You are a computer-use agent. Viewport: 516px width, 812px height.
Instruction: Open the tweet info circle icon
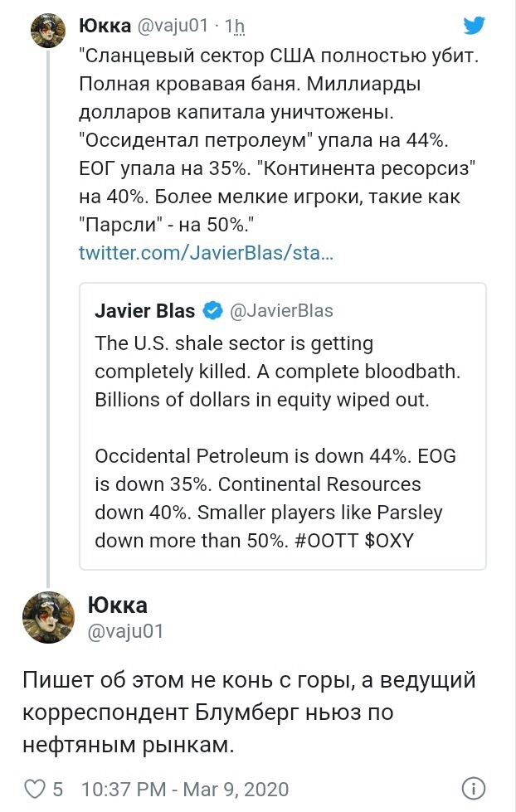pos(473,789)
